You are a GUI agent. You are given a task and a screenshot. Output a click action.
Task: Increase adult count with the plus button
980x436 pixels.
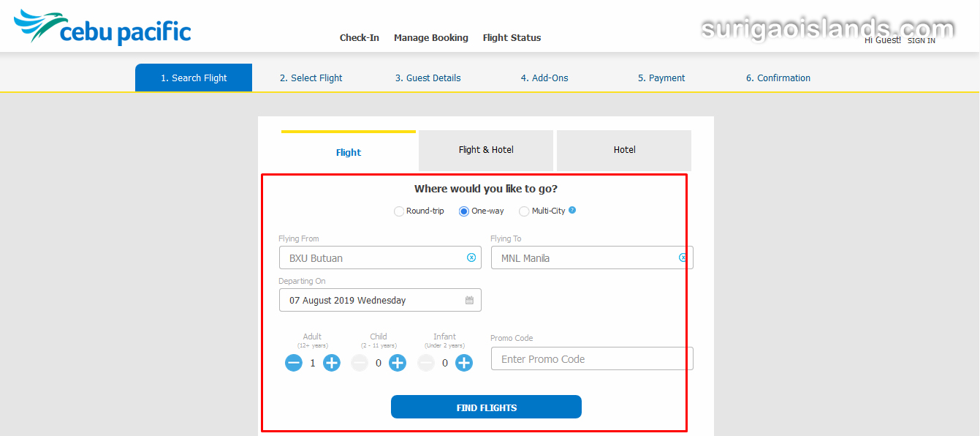[332, 362]
